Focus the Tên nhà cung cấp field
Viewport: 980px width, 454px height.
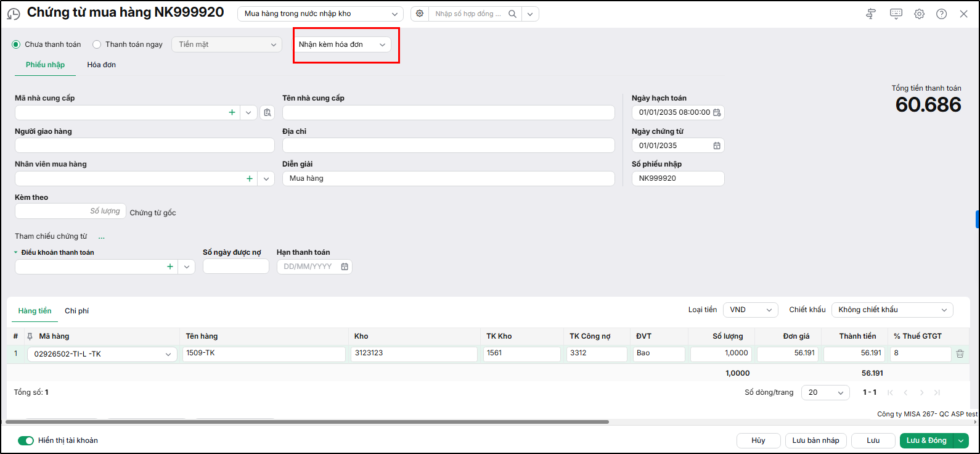[449, 112]
